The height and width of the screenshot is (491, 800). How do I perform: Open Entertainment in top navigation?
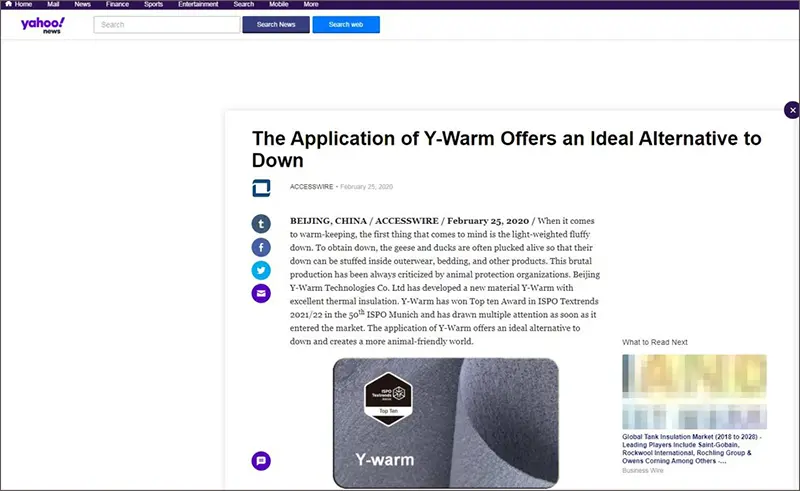tap(198, 4)
